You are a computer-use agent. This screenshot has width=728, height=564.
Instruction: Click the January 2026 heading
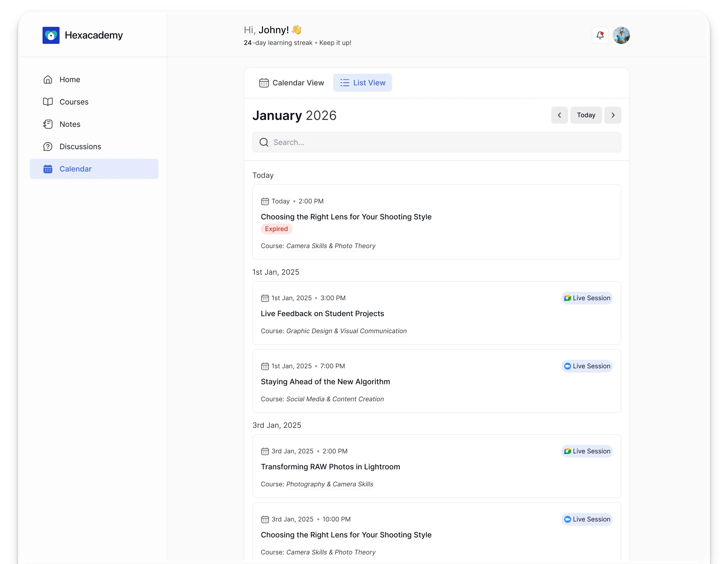click(x=294, y=115)
